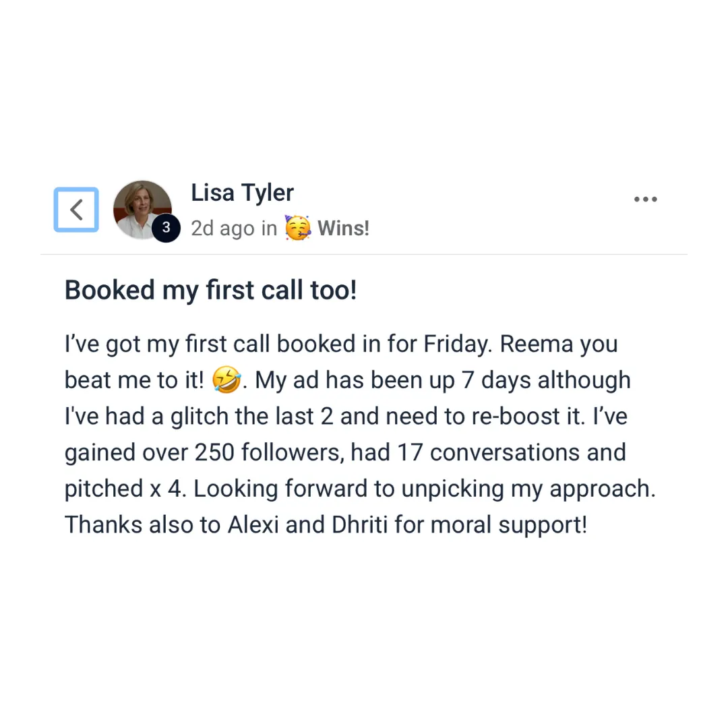The width and height of the screenshot is (728, 728).
Task: Click "17 conversations" in the post body
Action: tap(489, 452)
